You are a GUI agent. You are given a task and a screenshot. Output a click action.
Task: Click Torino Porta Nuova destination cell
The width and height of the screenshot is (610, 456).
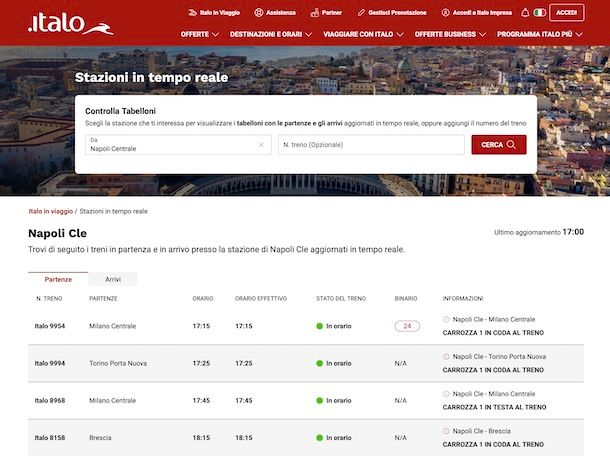118,363
